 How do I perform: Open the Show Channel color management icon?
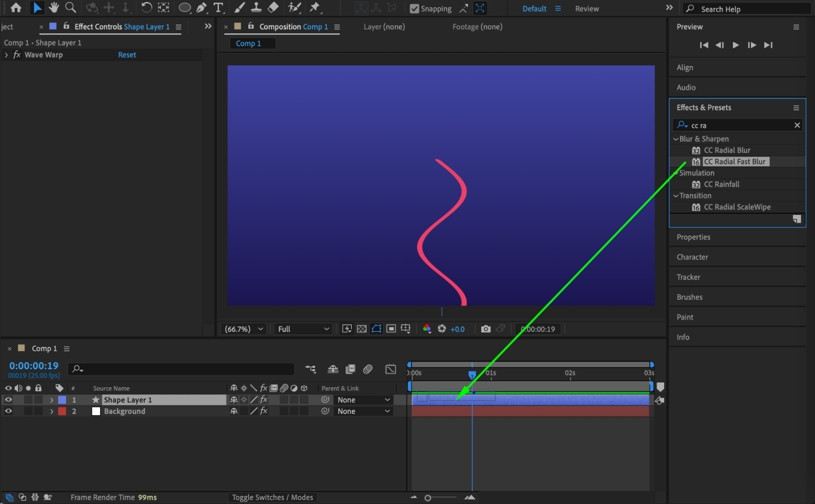pyautogui.click(x=427, y=329)
